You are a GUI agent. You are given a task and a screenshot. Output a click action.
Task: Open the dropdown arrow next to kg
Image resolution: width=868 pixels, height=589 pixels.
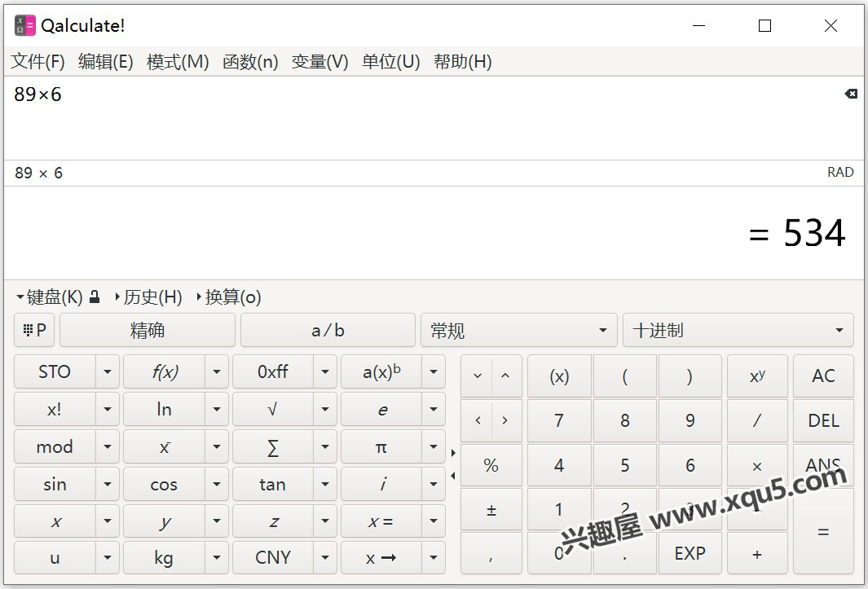pos(217,557)
